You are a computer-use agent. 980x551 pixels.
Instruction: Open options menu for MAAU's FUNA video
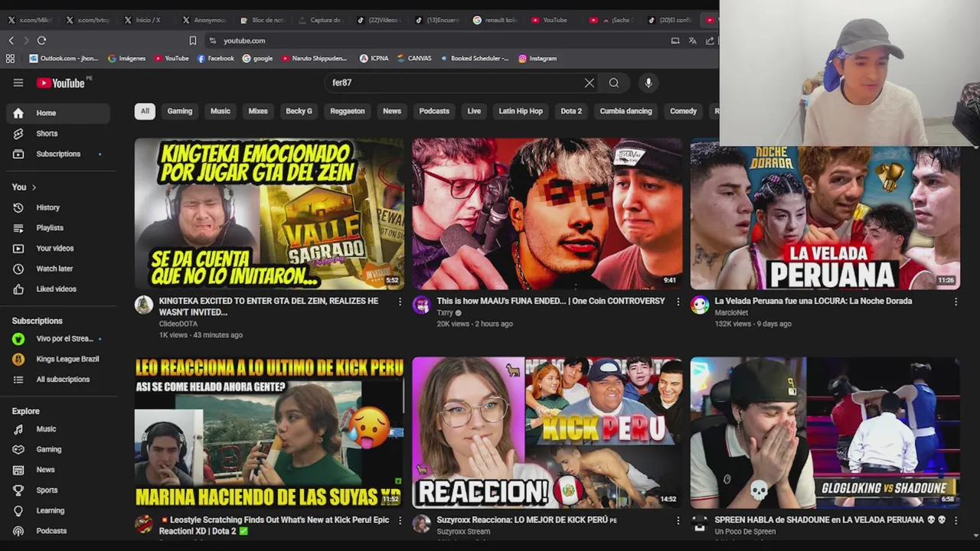pyautogui.click(x=678, y=302)
